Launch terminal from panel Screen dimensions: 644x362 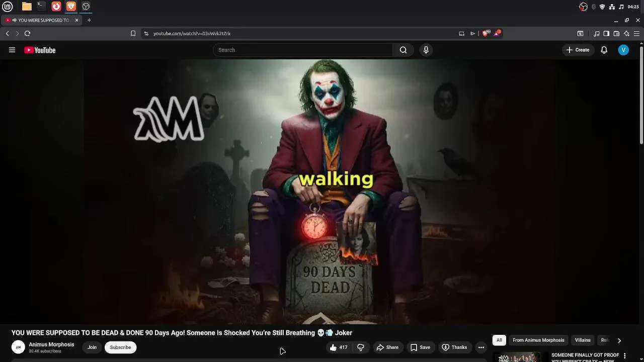(41, 7)
